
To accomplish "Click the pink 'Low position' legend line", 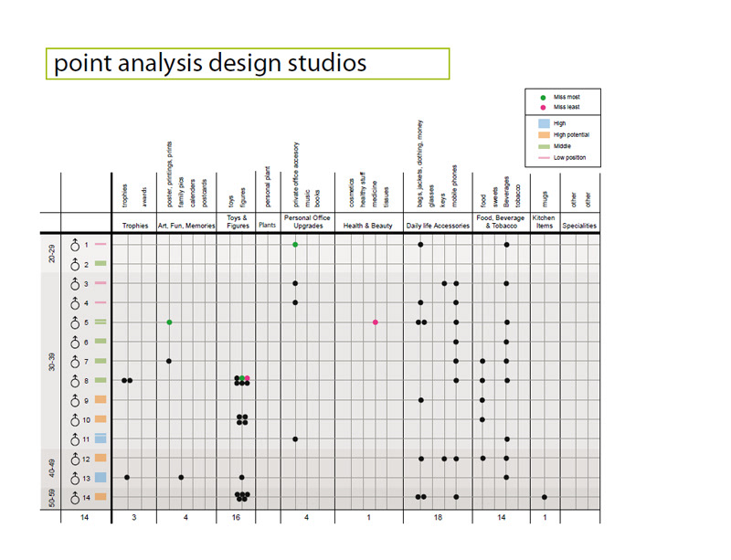I will coord(544,158).
